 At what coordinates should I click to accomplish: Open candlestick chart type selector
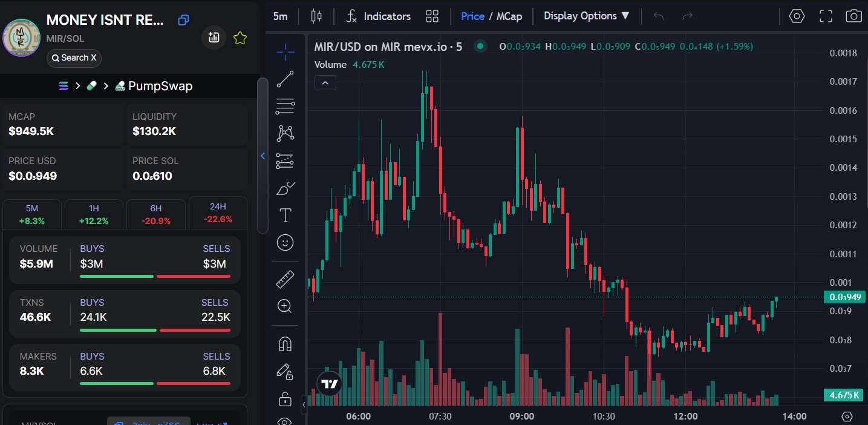[316, 16]
